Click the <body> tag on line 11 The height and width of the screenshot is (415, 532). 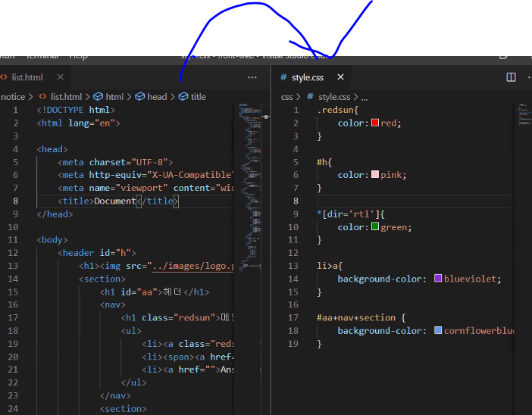(52, 240)
